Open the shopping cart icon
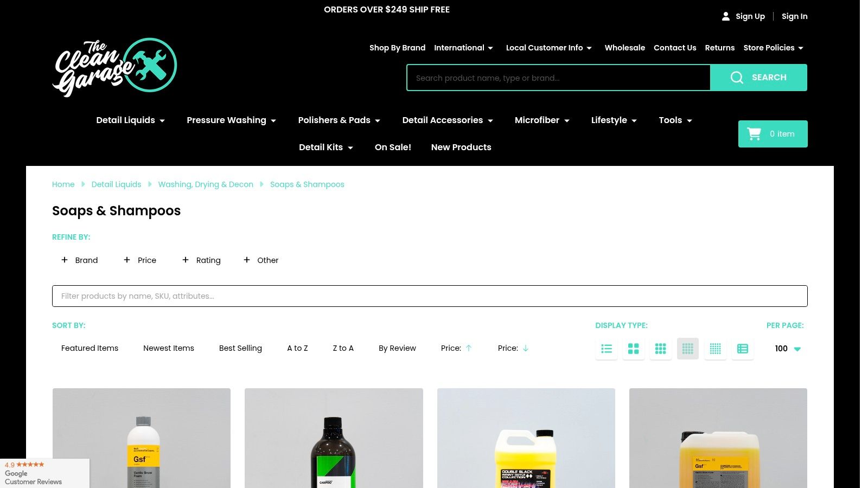The height and width of the screenshot is (488, 868). 754,134
